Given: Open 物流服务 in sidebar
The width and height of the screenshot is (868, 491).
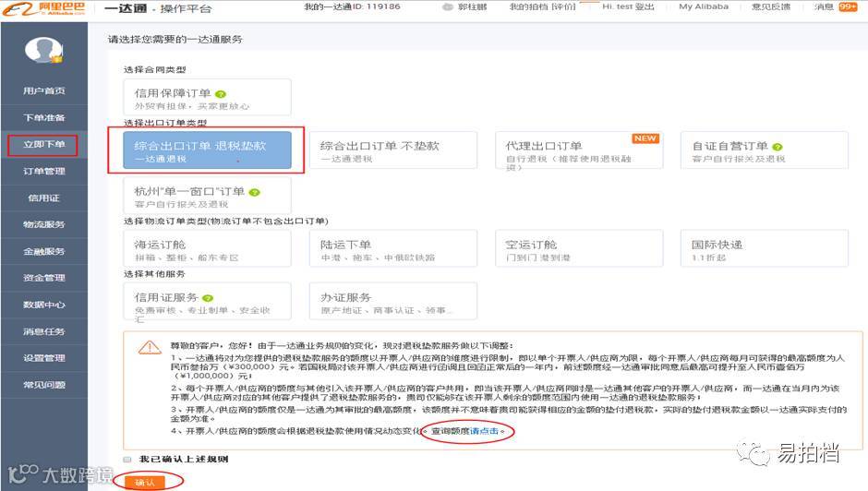Looking at the screenshot, I should point(44,224).
